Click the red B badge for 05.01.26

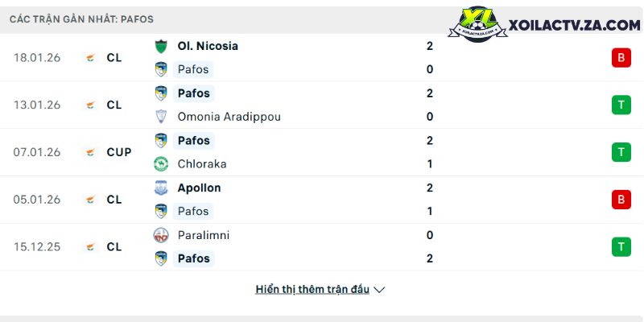621,199
